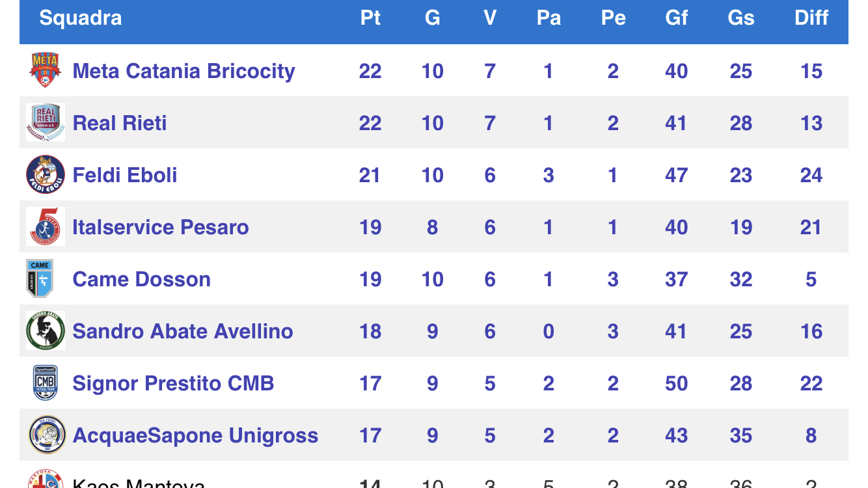Follow the Feldi Eboli team link

pyautogui.click(x=125, y=175)
